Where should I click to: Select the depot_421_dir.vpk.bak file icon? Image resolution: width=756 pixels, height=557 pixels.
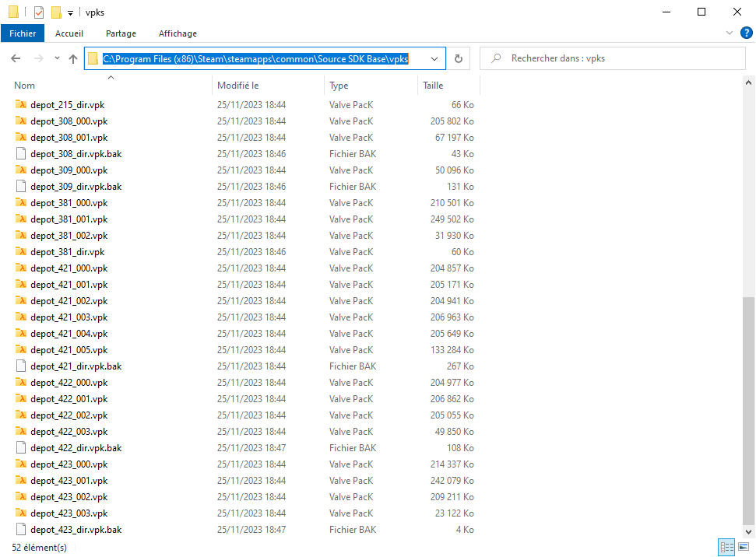[x=21, y=366]
